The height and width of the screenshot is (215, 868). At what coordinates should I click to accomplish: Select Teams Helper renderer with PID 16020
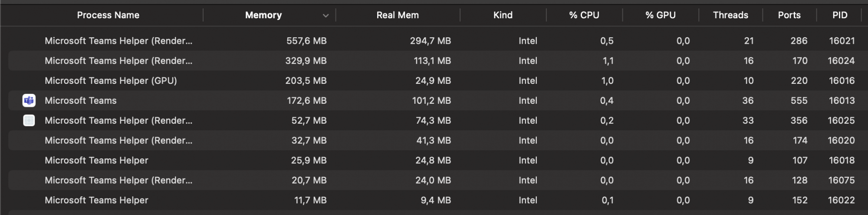118,141
